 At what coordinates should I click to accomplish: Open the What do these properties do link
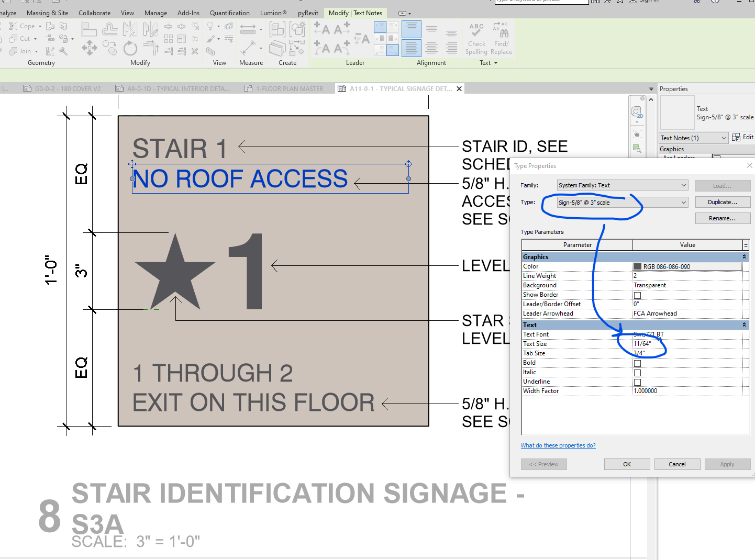[x=558, y=445]
